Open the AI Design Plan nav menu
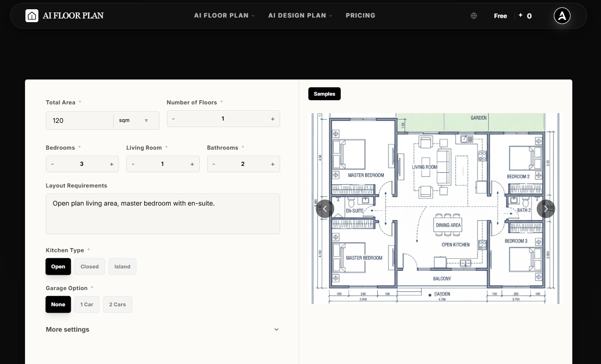The image size is (601, 364). click(300, 15)
